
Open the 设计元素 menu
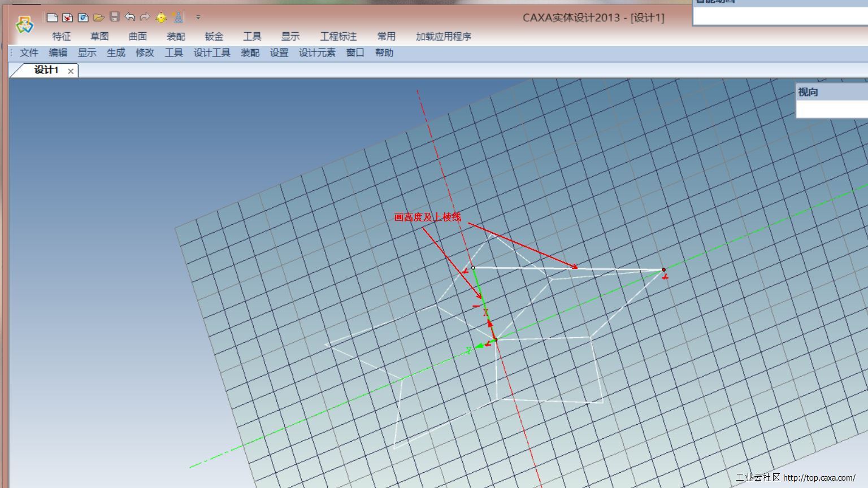coord(317,53)
